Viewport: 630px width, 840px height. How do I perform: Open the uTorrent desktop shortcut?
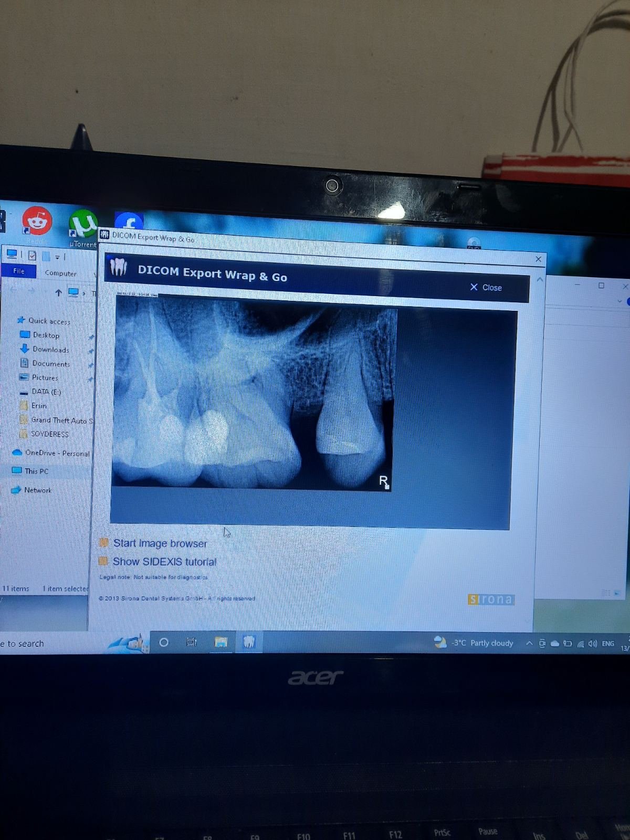pos(83,228)
